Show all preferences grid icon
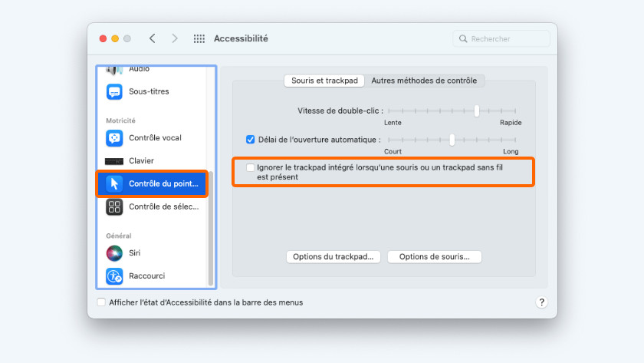Screen dimensions: 644x363 pos(199,38)
